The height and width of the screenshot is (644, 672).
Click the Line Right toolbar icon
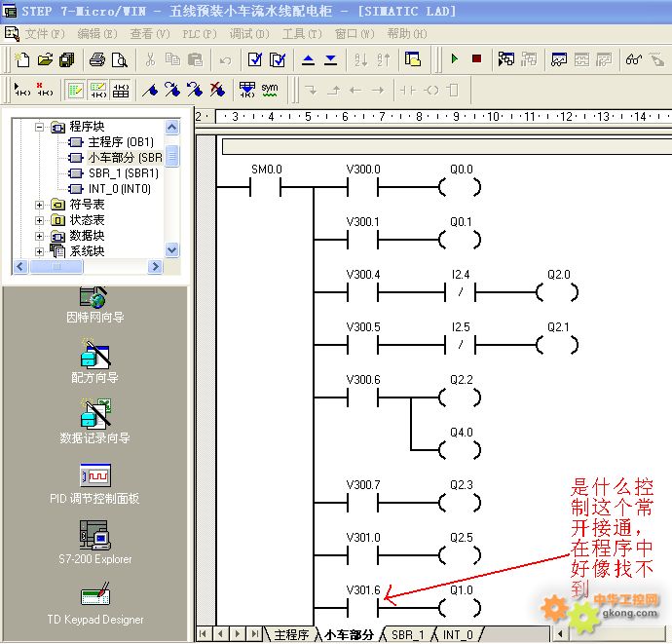coord(378,90)
